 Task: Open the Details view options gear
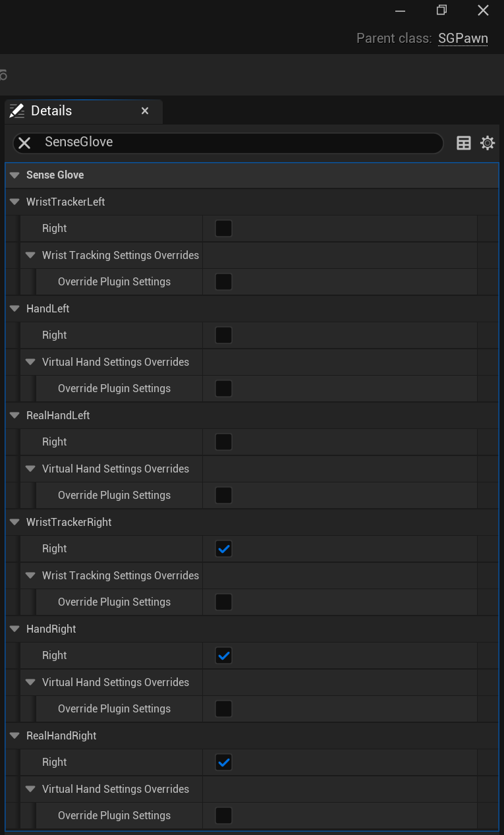[488, 142]
